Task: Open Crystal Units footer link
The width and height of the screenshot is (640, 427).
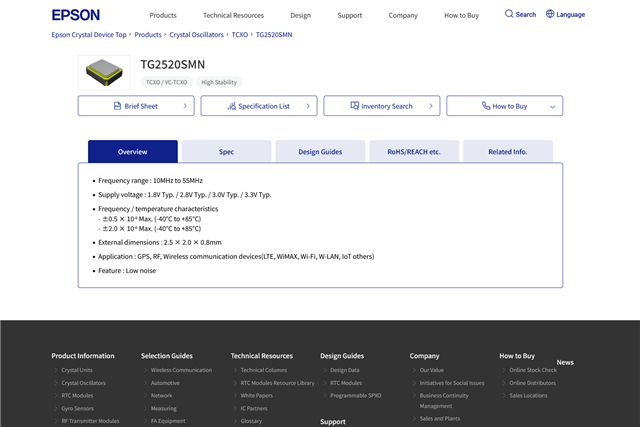Action: [x=77, y=370]
